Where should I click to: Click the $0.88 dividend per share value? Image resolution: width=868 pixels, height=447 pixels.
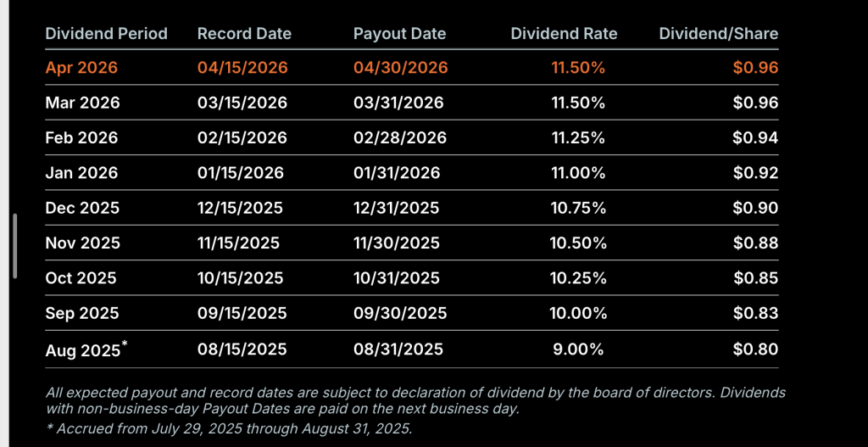[755, 243]
